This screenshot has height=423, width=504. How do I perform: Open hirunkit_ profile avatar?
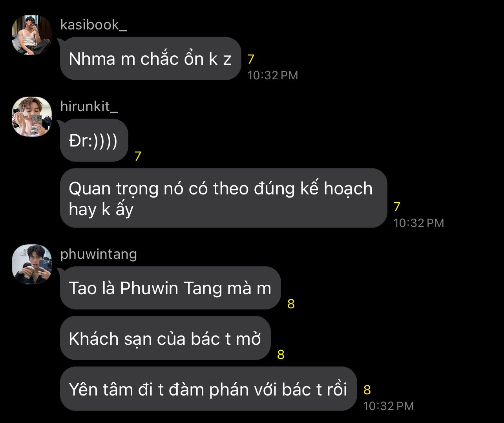click(x=32, y=117)
